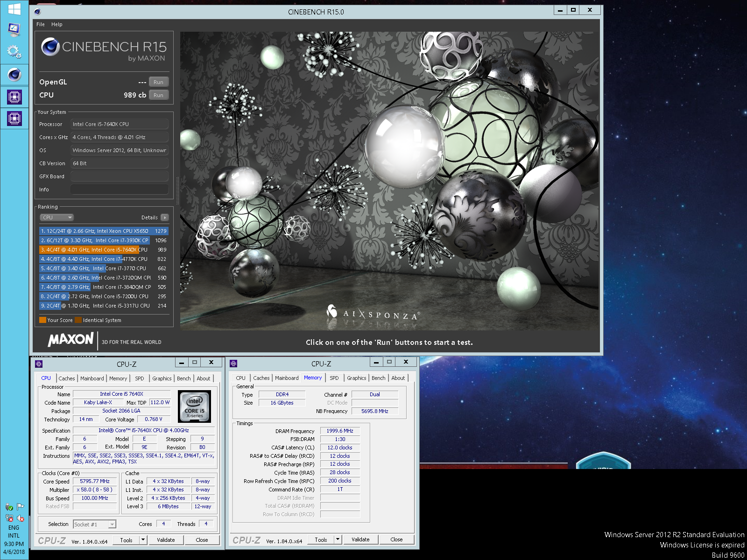The height and width of the screenshot is (560, 747).
Task: Select i5-7640X ranking row
Action: point(104,250)
